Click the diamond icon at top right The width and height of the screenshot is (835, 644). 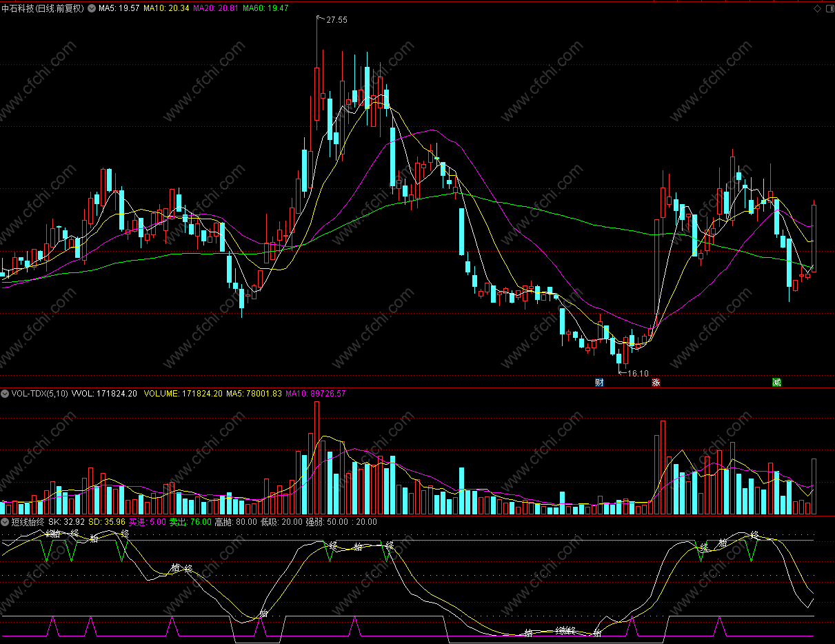(817, 8)
